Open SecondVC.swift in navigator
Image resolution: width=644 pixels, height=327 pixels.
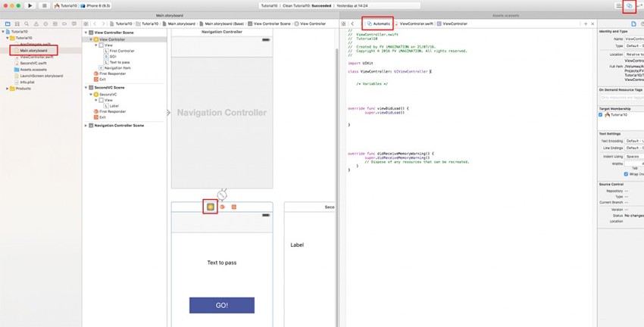(30, 63)
